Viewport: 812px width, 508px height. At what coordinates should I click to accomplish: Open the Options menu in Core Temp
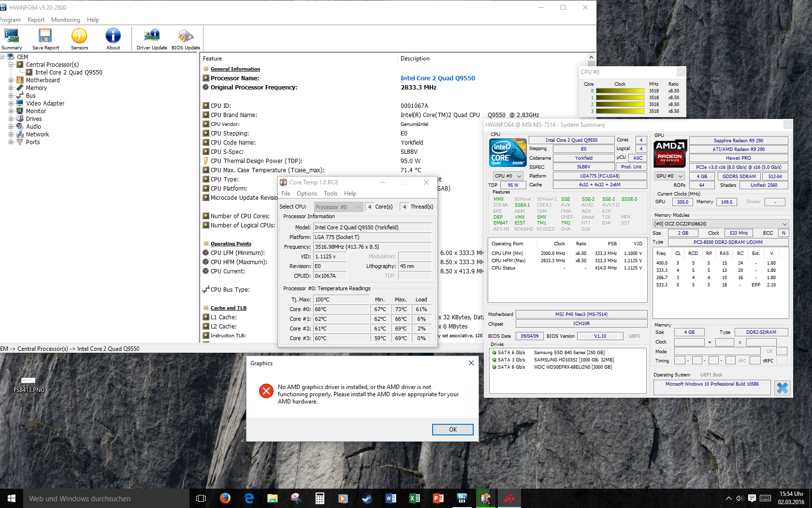(307, 194)
